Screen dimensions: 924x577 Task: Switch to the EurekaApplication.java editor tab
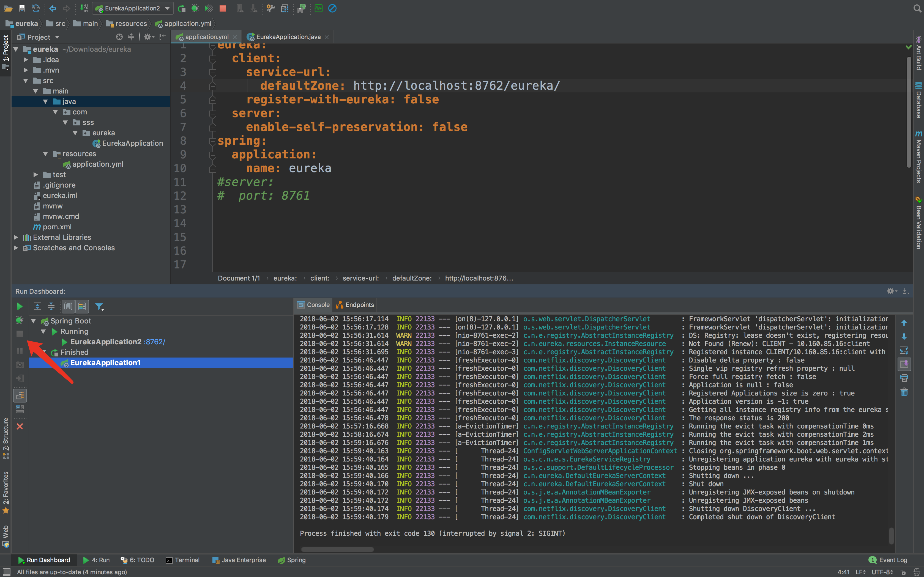click(288, 37)
